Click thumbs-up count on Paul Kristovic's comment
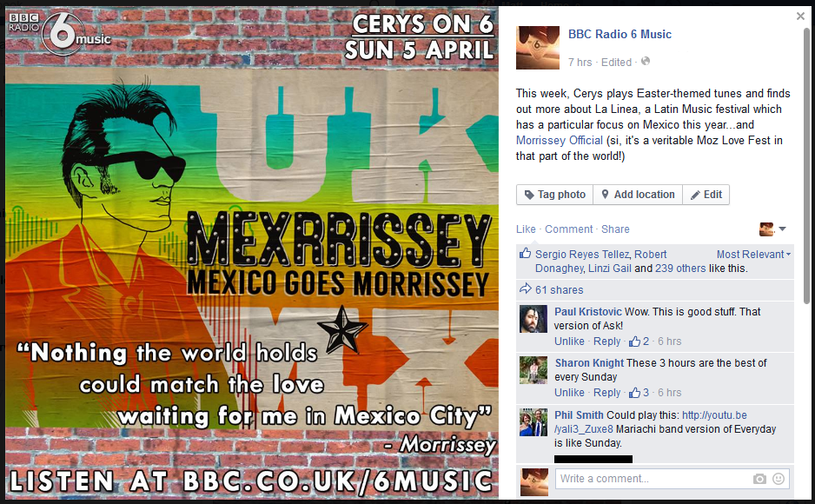 tap(639, 342)
